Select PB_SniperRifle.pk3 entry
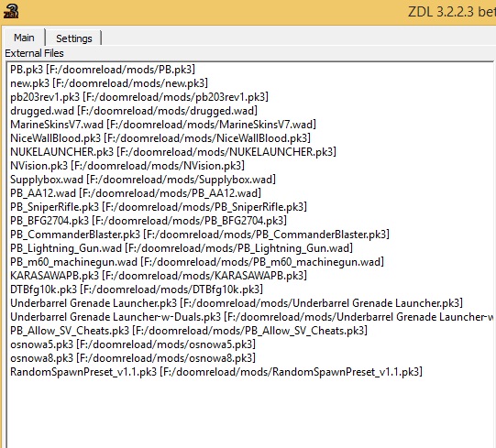Image resolution: width=496 pixels, height=448 pixels. click(x=159, y=207)
